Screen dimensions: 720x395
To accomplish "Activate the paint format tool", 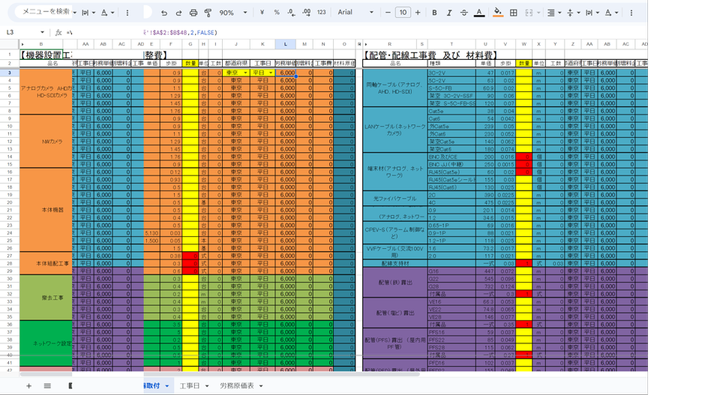I will tap(208, 13).
